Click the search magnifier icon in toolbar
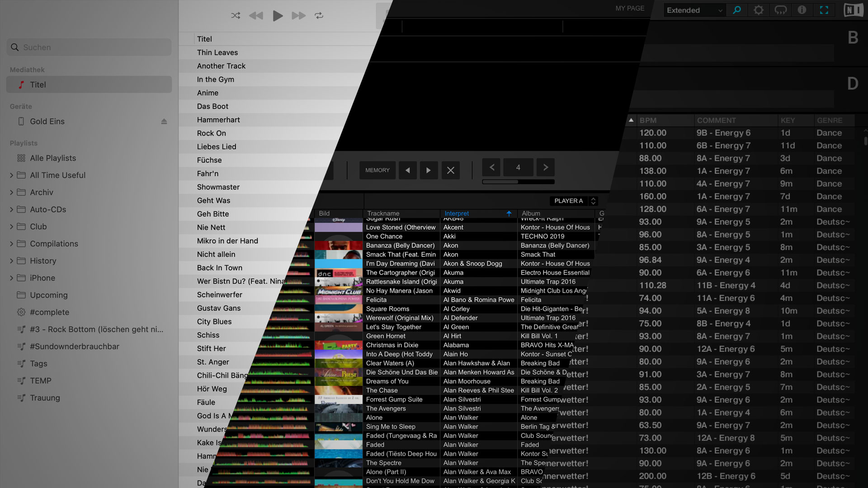 point(736,10)
